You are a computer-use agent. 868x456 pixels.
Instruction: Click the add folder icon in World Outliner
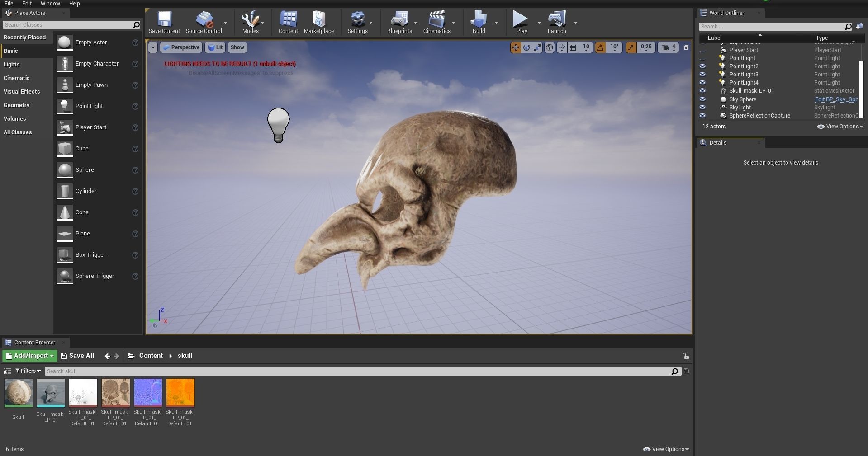click(x=859, y=26)
